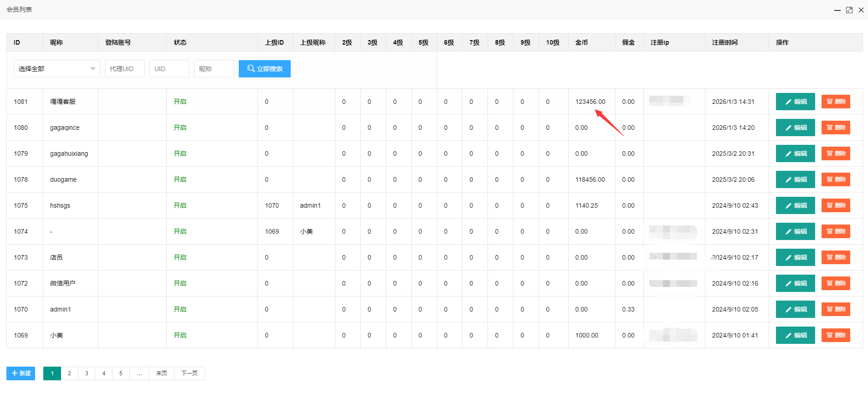Jump to page 5 in pagination

[121, 373]
